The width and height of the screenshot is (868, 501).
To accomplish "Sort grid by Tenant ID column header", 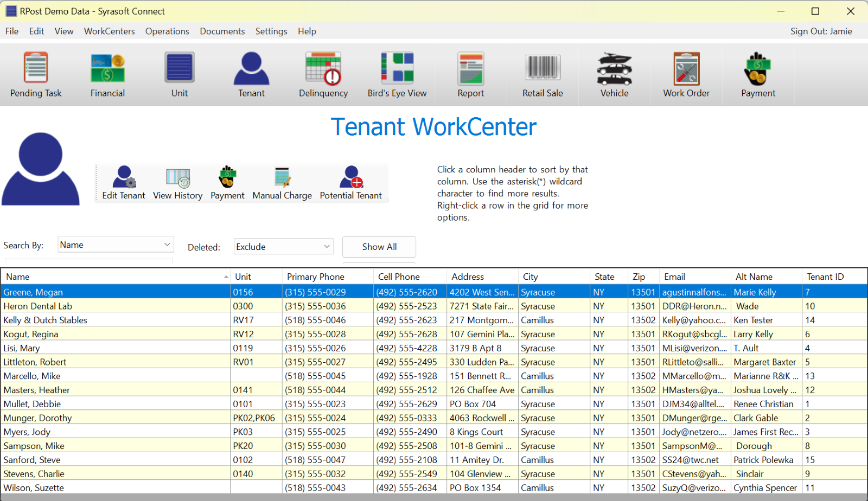I will (x=825, y=277).
